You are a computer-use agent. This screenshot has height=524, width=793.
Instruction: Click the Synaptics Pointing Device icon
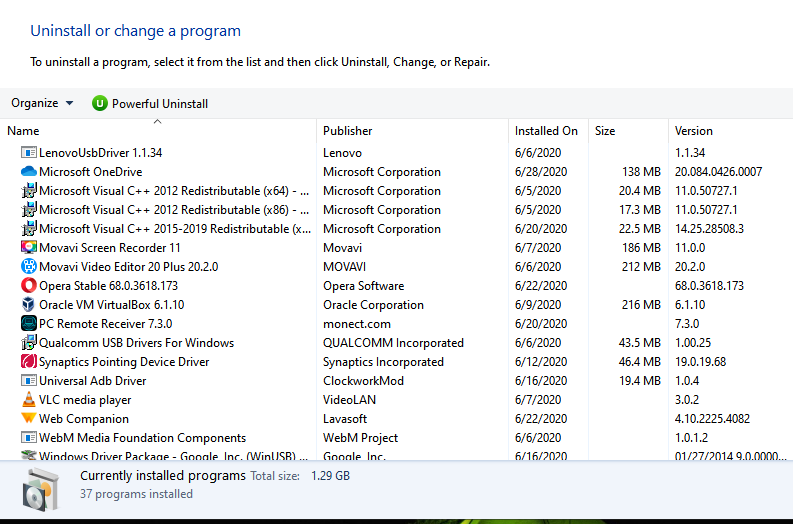[x=29, y=362]
